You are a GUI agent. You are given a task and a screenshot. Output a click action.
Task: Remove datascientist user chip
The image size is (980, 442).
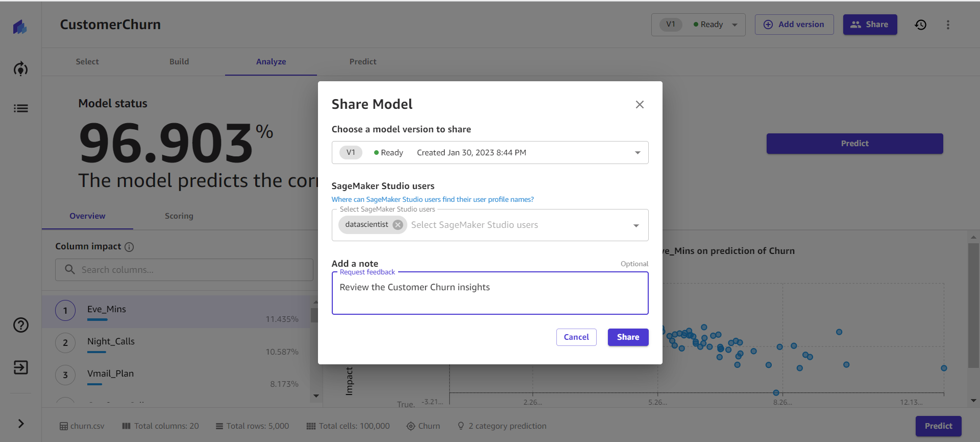click(x=398, y=225)
